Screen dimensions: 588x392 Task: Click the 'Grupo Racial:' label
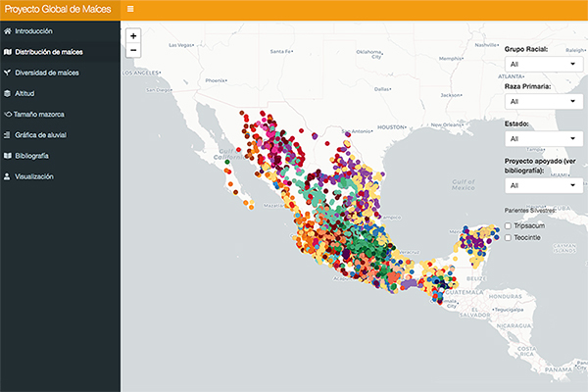point(525,49)
